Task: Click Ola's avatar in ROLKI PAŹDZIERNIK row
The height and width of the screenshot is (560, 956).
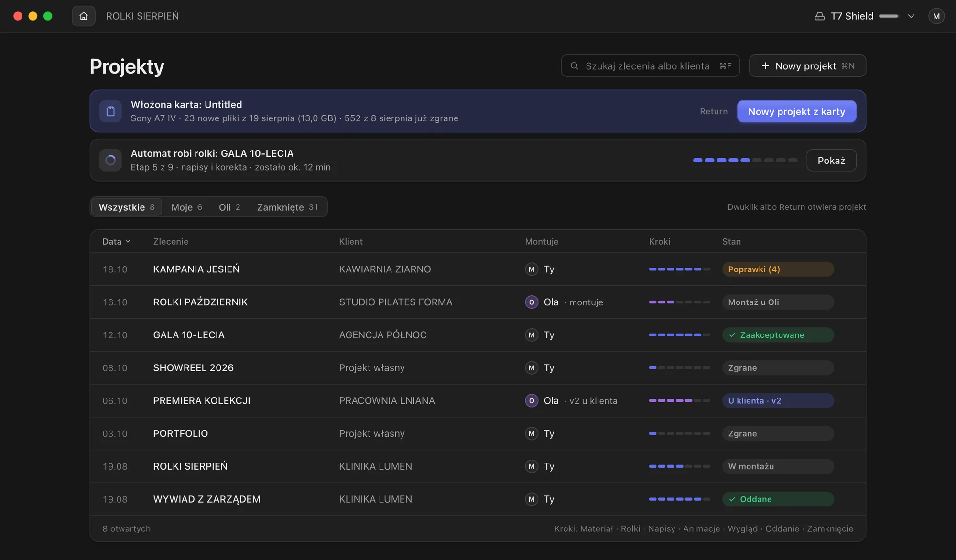Action: click(x=532, y=302)
